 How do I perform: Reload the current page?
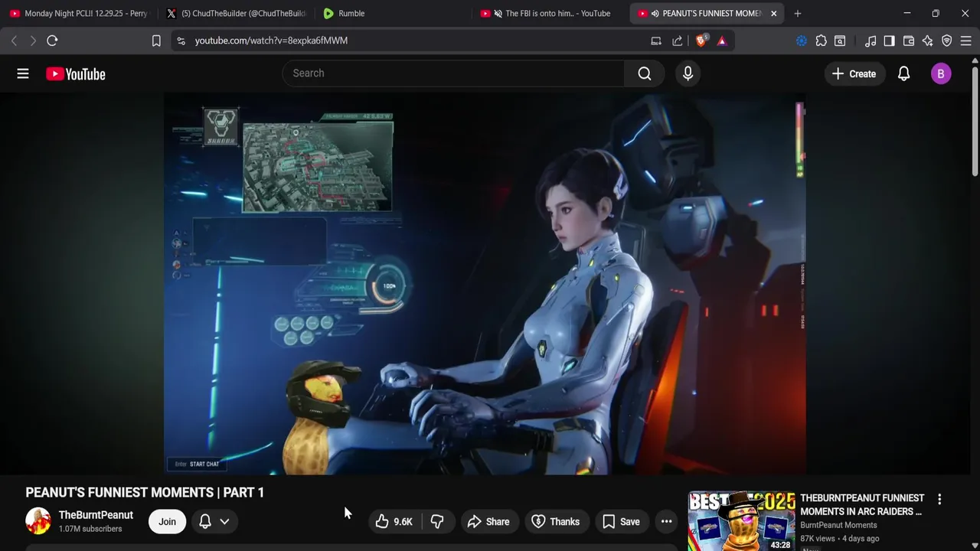coord(52,41)
